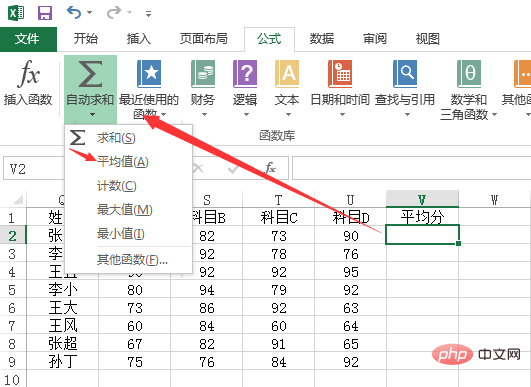The image size is (531, 387).
Task: Switch to the 开始 tab
Action: tap(86, 39)
